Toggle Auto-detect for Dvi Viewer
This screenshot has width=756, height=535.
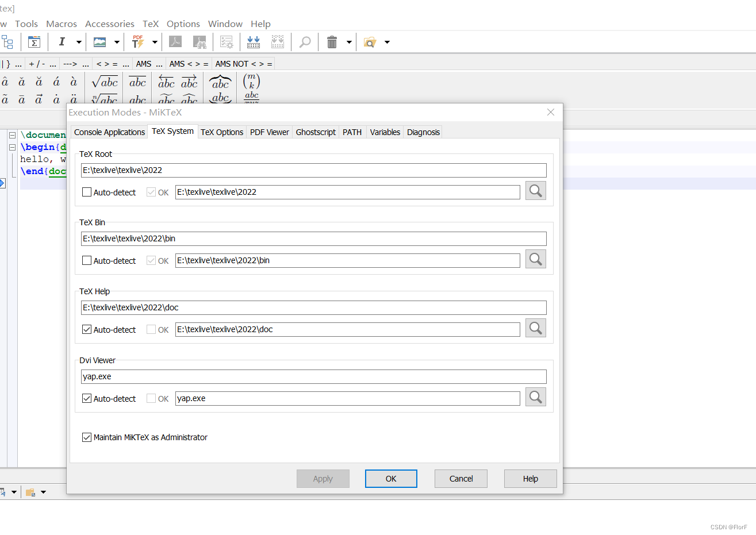pyautogui.click(x=87, y=398)
